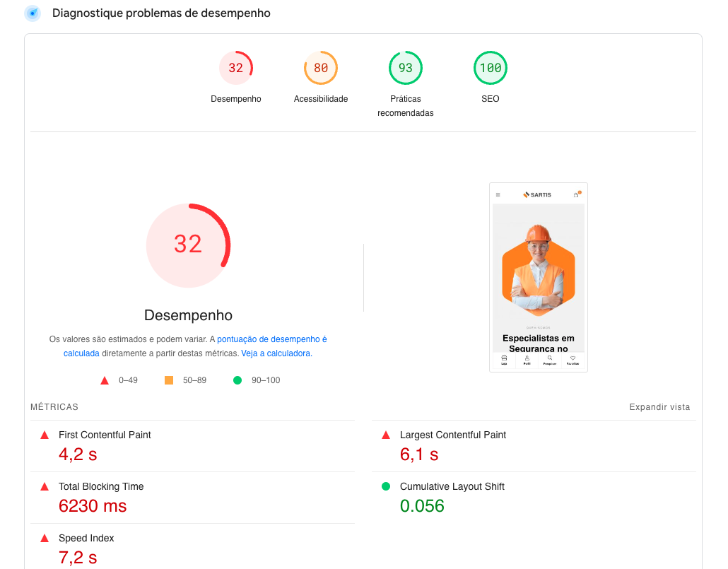Screen dimensions: 728x569
Task: Expand the metrics with Expandir vista
Action: pyautogui.click(x=660, y=406)
